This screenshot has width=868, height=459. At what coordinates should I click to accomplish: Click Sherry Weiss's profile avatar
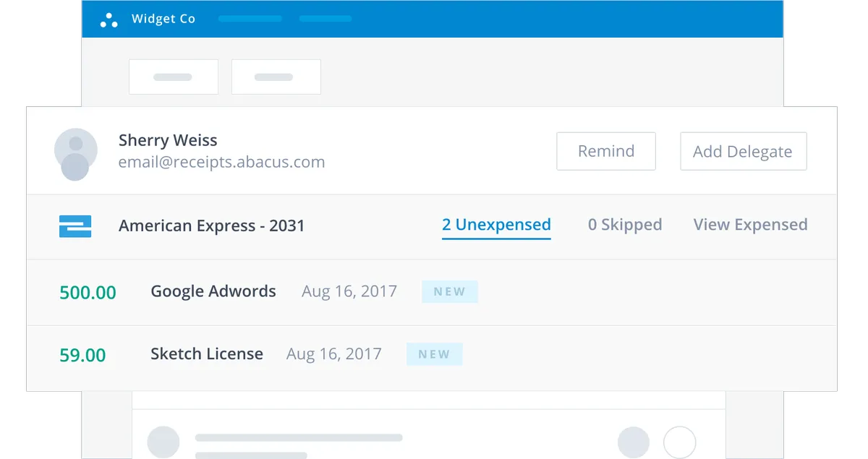coord(75,153)
